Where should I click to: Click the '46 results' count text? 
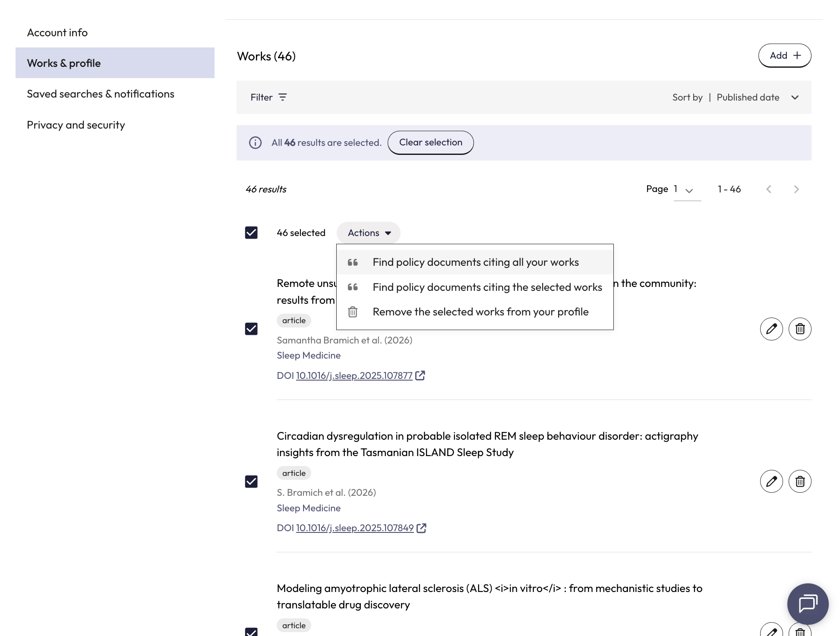(266, 189)
